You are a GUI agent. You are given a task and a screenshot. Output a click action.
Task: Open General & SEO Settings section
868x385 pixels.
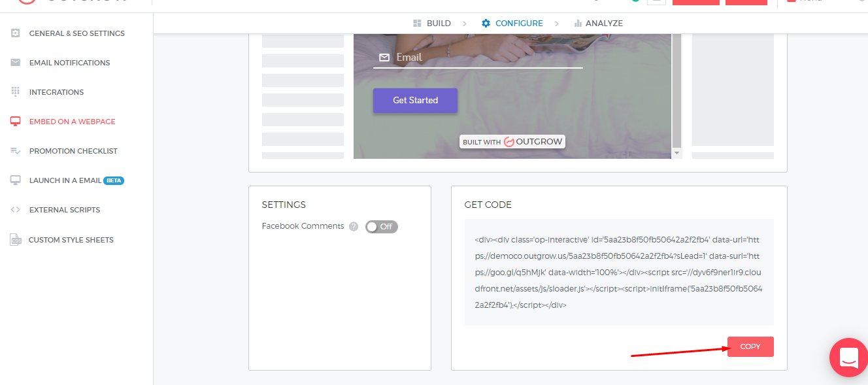[76, 33]
